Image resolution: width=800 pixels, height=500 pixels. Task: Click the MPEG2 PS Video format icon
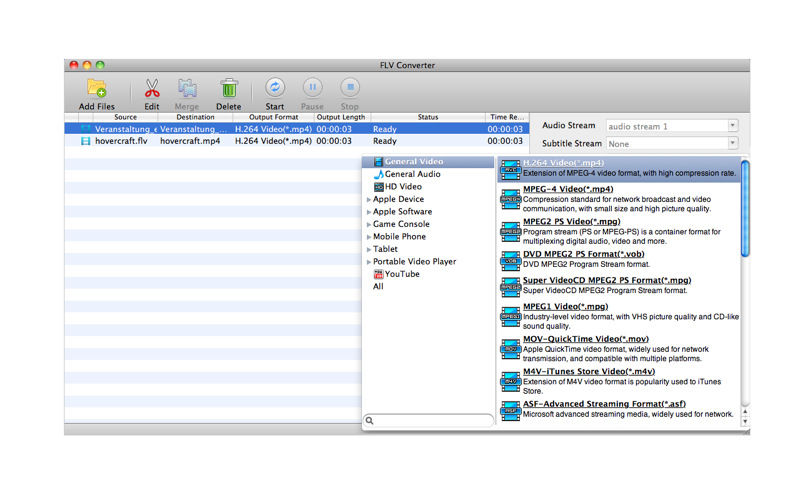510,232
